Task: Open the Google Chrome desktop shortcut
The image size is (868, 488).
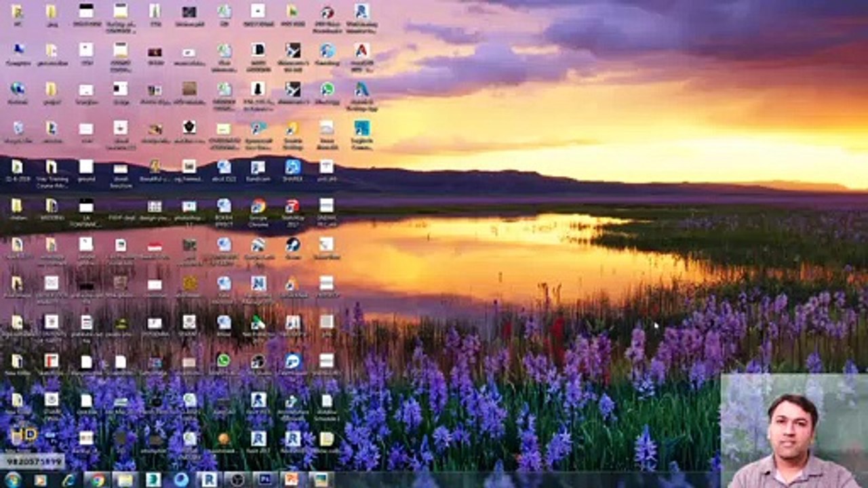Action: (x=258, y=211)
